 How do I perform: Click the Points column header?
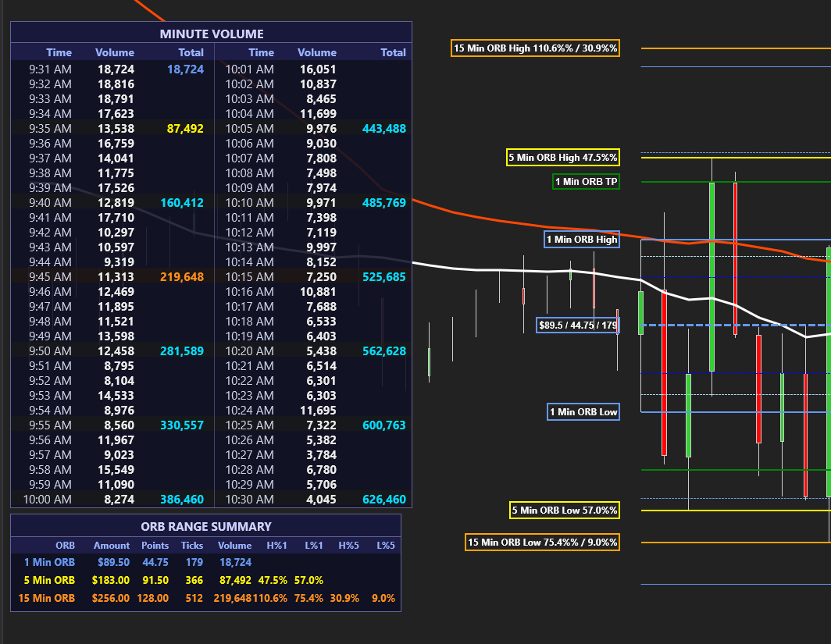pyautogui.click(x=155, y=546)
